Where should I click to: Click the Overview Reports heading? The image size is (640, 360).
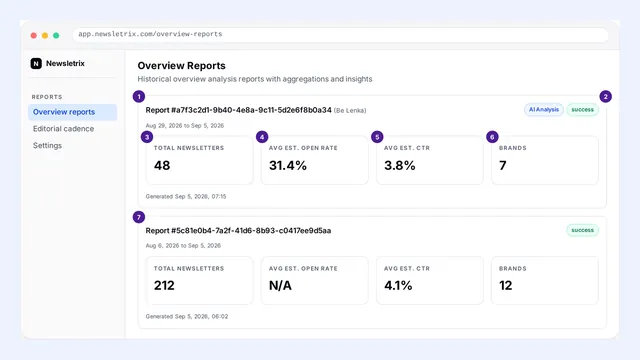click(x=181, y=66)
